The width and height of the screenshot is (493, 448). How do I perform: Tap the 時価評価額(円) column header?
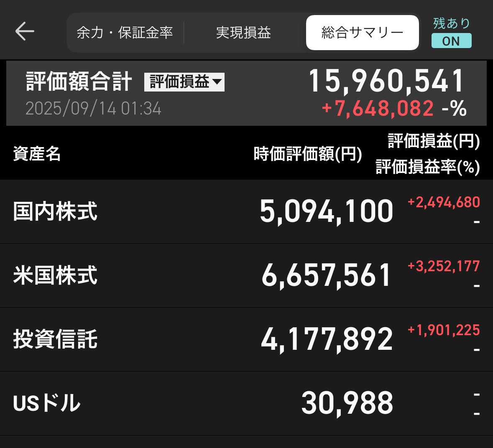point(308,154)
